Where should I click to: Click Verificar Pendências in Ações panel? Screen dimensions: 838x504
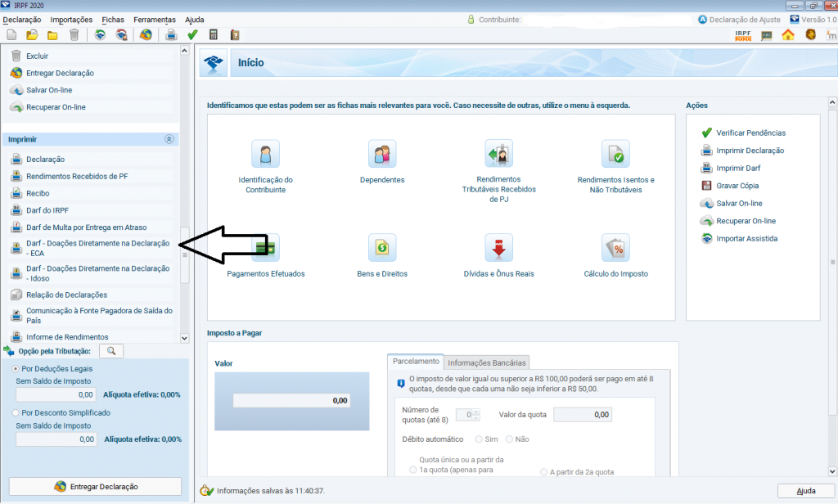pyautogui.click(x=750, y=133)
